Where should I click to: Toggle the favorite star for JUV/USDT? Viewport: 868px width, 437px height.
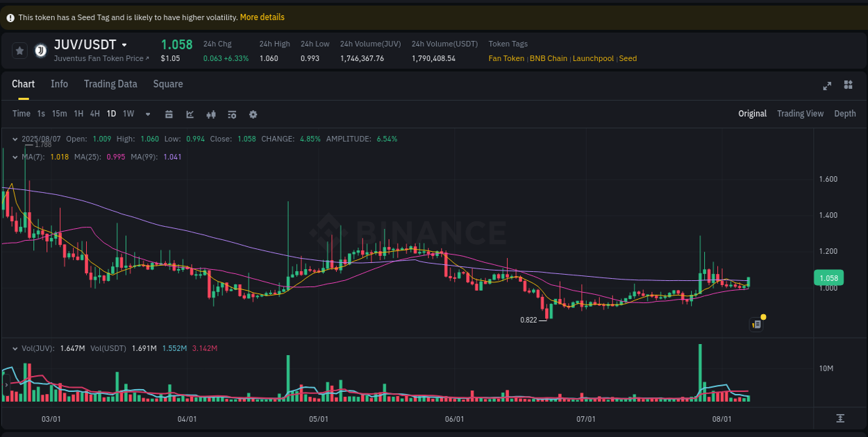(x=19, y=50)
